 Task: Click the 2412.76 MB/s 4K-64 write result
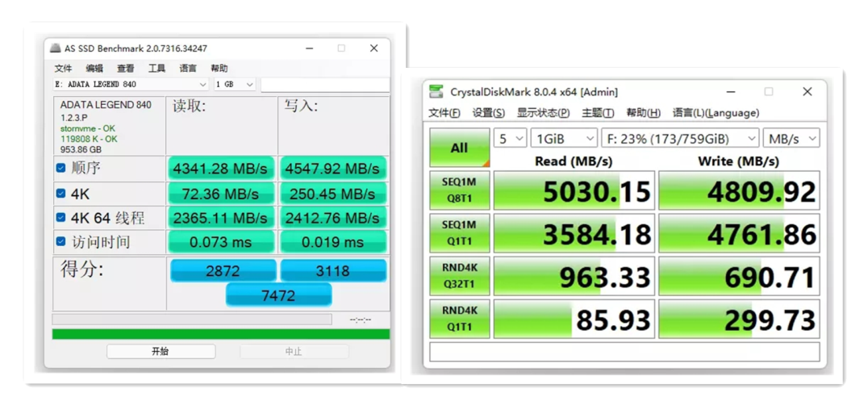click(x=332, y=218)
